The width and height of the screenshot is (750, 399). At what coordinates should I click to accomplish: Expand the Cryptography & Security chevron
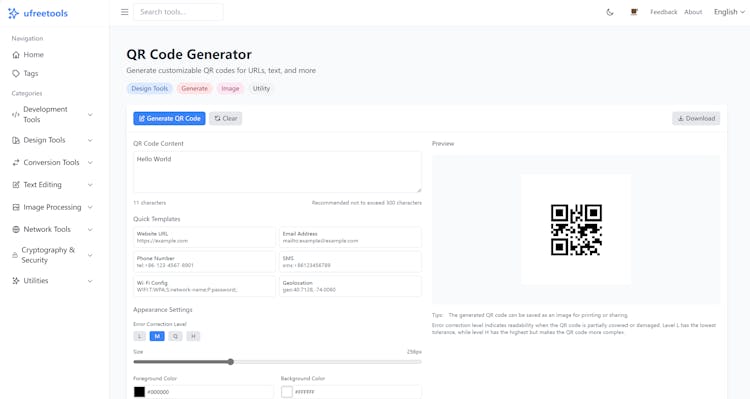[90, 255]
